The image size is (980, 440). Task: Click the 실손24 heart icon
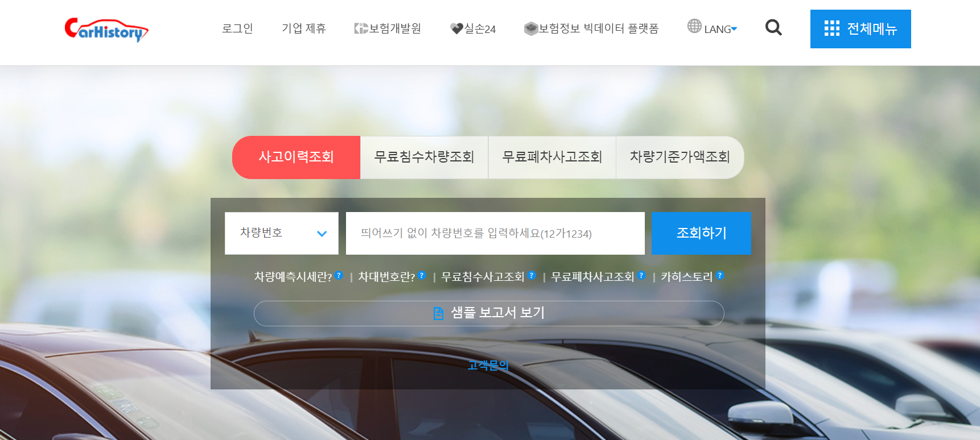[x=456, y=28]
